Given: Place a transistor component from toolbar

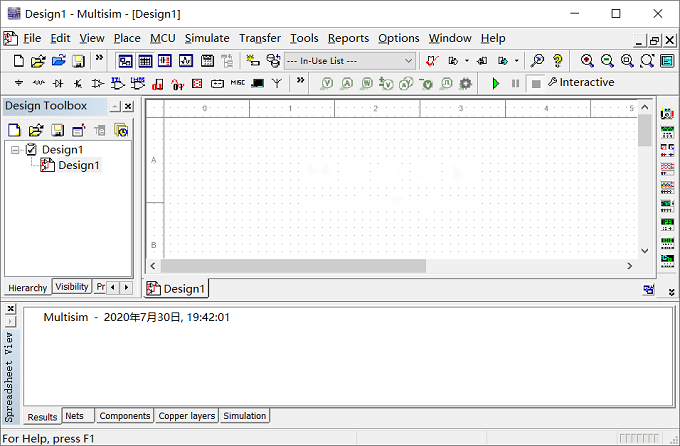Looking at the screenshot, I should 78,83.
